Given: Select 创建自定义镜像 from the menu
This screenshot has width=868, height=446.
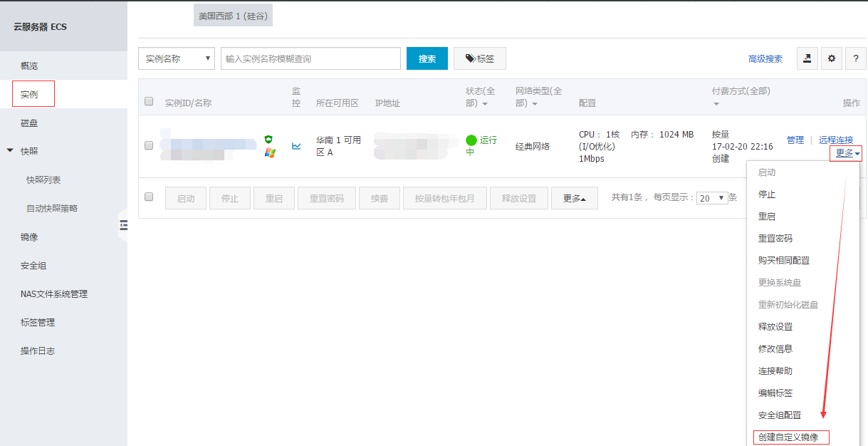Looking at the screenshot, I should (x=788, y=437).
